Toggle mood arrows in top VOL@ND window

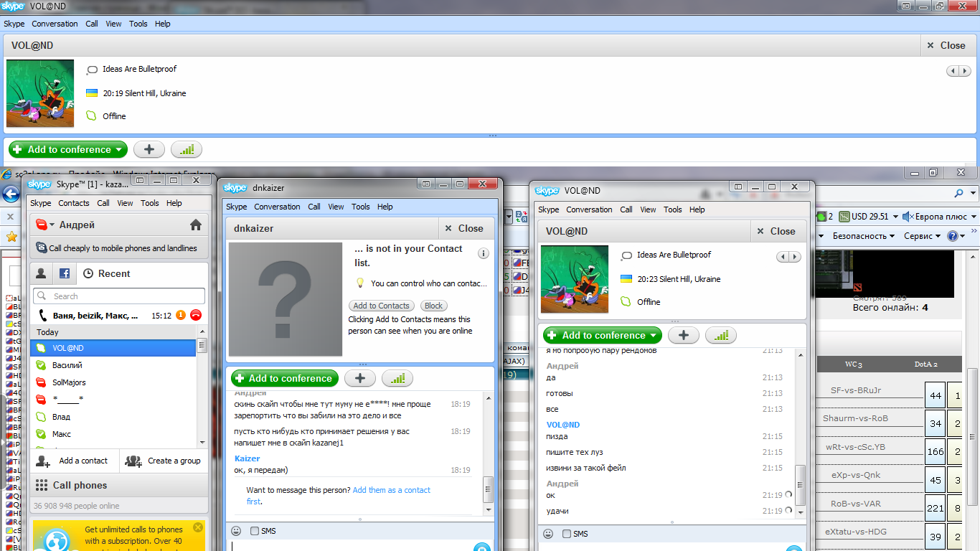pyautogui.click(x=958, y=70)
